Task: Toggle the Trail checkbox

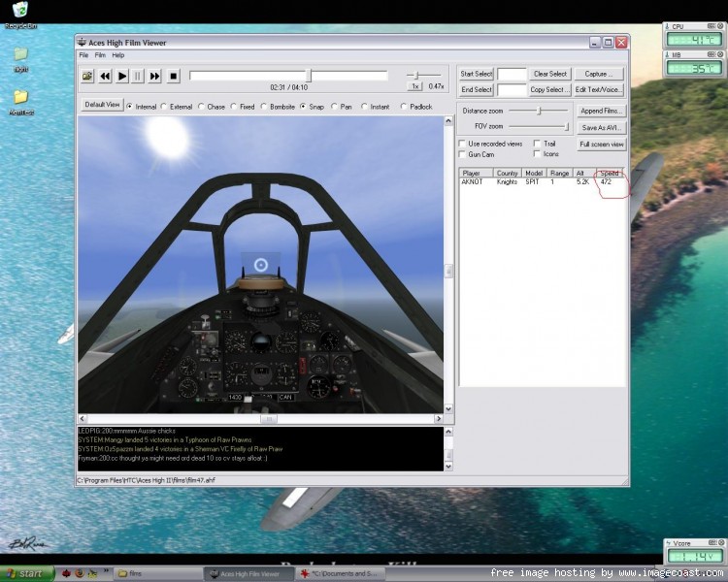Action: click(537, 144)
